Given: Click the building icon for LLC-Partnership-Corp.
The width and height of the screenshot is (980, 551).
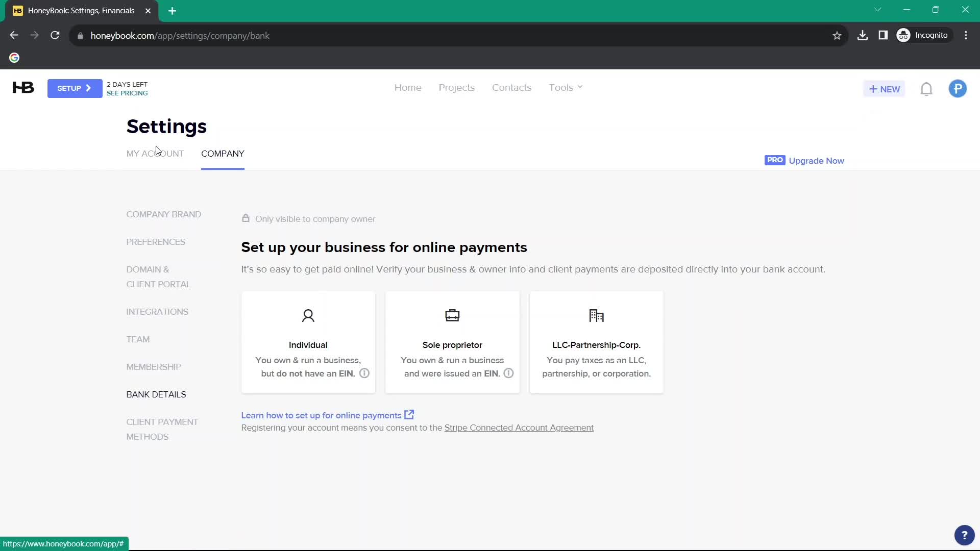Looking at the screenshot, I should point(596,316).
